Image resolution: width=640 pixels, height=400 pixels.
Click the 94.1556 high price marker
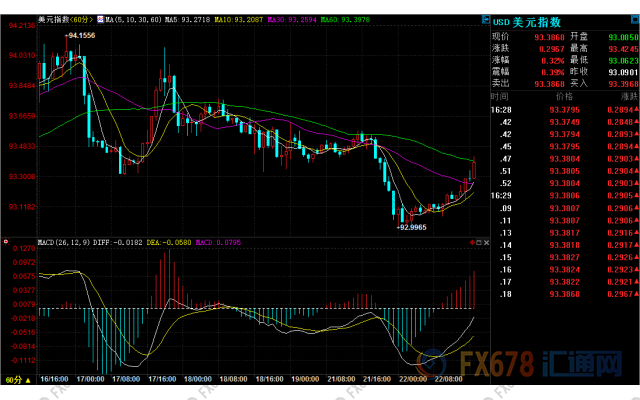80,36
